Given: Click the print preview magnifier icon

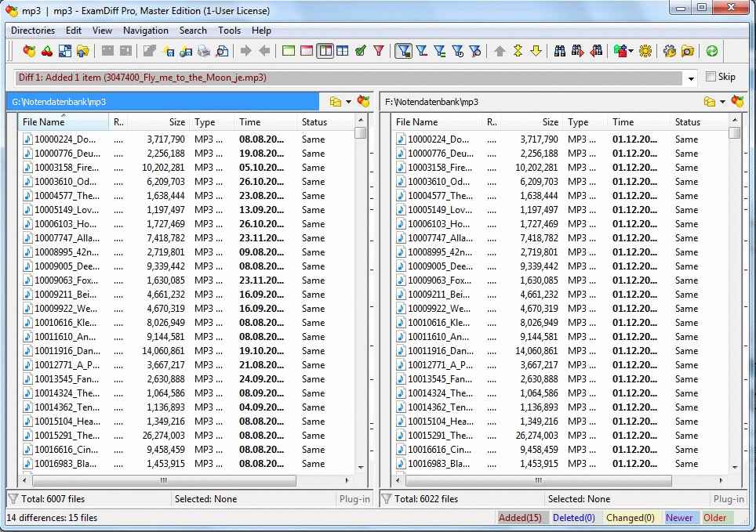Looking at the screenshot, I should (x=222, y=51).
